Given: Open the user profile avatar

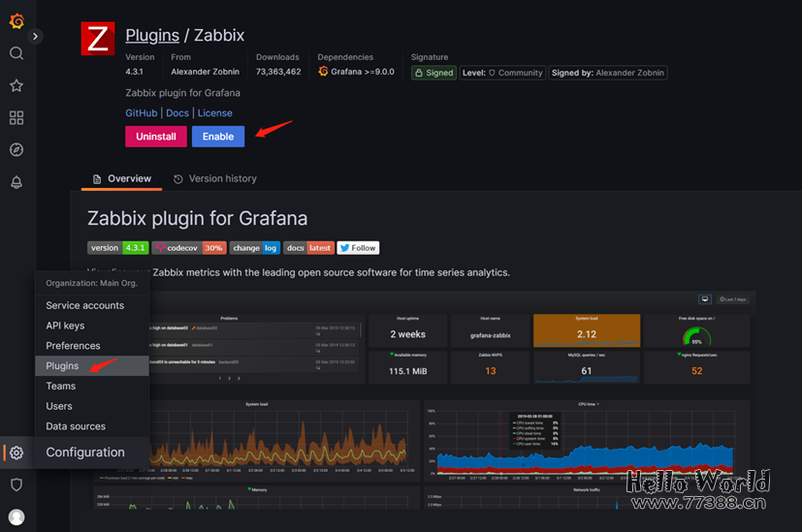Looking at the screenshot, I should click(x=16, y=517).
